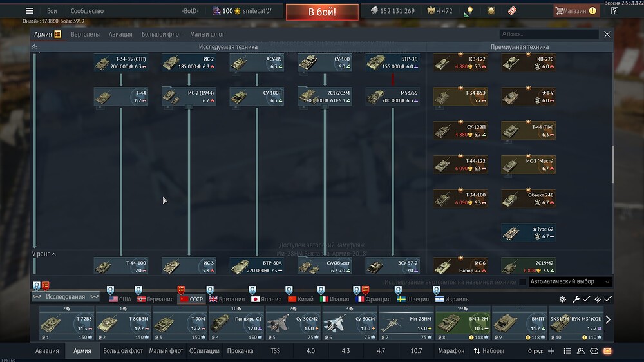
Task: Select Ми-28НМ crew slot
Action: coord(406,323)
